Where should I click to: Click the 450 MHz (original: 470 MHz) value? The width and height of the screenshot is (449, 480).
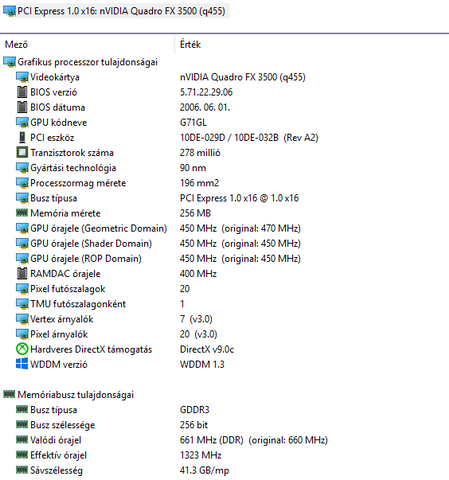click(x=240, y=228)
